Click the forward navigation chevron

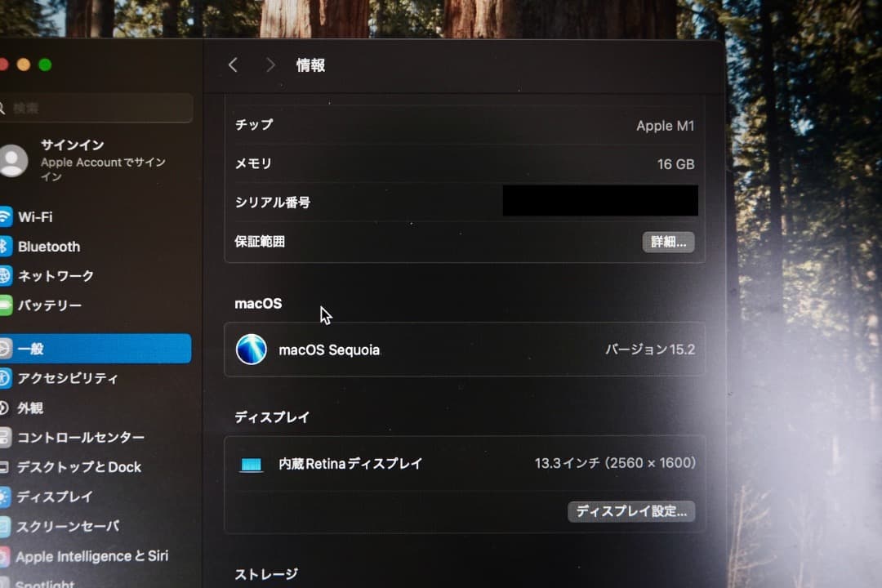tap(269, 65)
